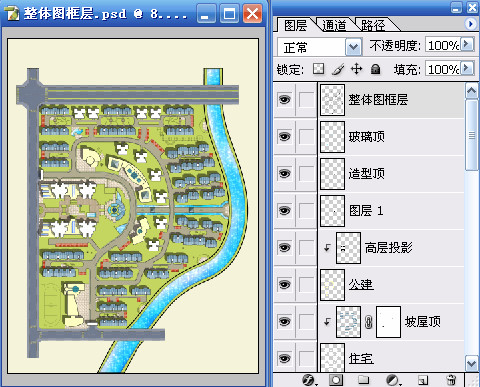Create a new layer group folder
Screen dimensions: 480x387
(x=363, y=380)
